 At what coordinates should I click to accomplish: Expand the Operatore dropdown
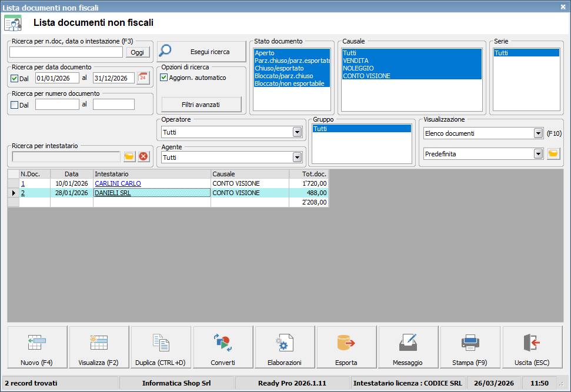coord(297,132)
